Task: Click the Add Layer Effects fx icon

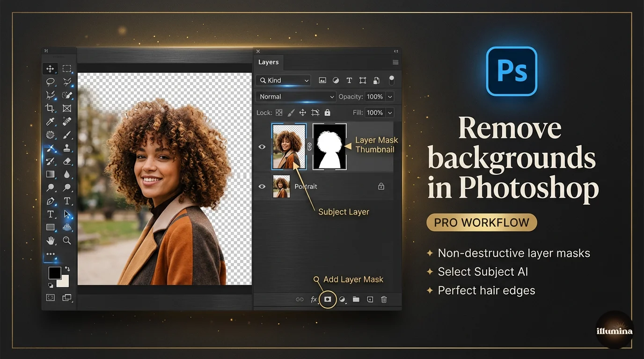Action: point(313,300)
